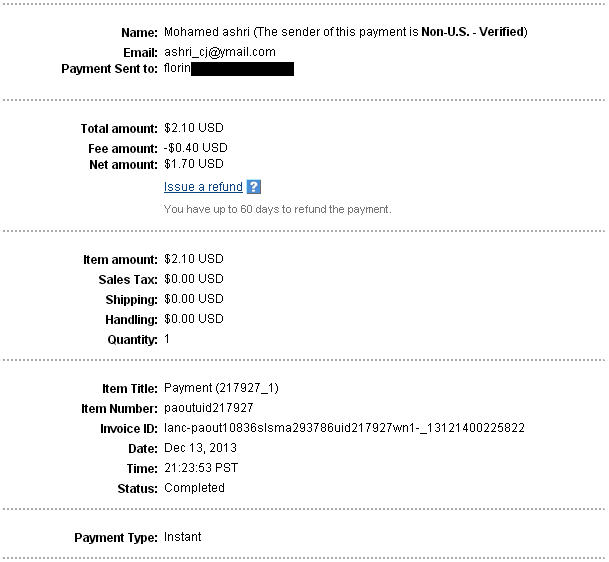The image size is (609, 562).
Task: Click the Quantity value 1
Action: [167, 339]
